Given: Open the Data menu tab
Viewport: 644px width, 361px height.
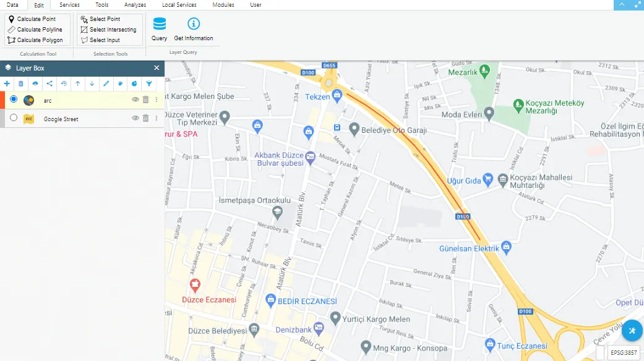Looking at the screenshot, I should [12, 5].
